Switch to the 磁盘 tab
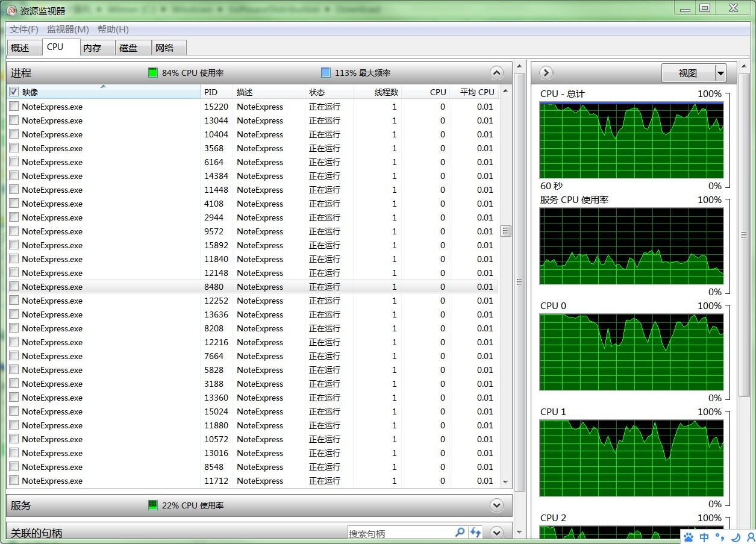Viewport: 756px width, 544px height. click(133, 48)
